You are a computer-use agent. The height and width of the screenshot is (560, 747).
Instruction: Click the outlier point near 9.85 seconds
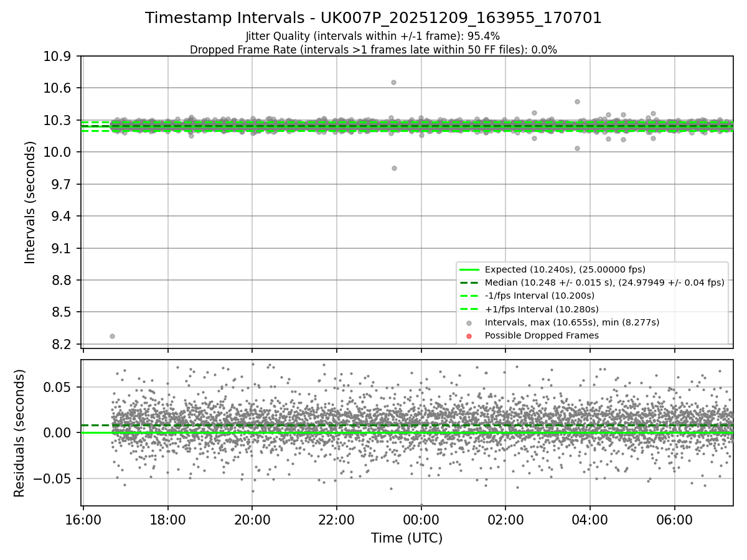pyautogui.click(x=394, y=168)
